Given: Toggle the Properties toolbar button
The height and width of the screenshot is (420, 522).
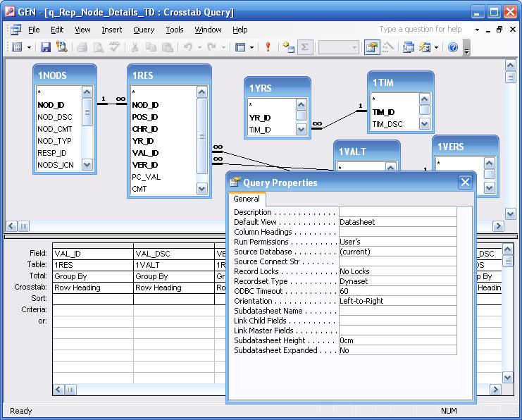Looking at the screenshot, I should click(371, 47).
